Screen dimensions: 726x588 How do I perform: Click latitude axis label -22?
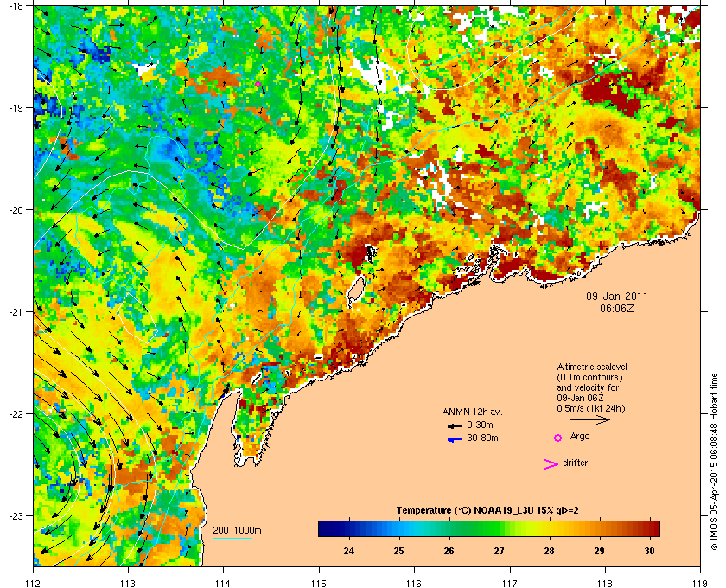17,414
